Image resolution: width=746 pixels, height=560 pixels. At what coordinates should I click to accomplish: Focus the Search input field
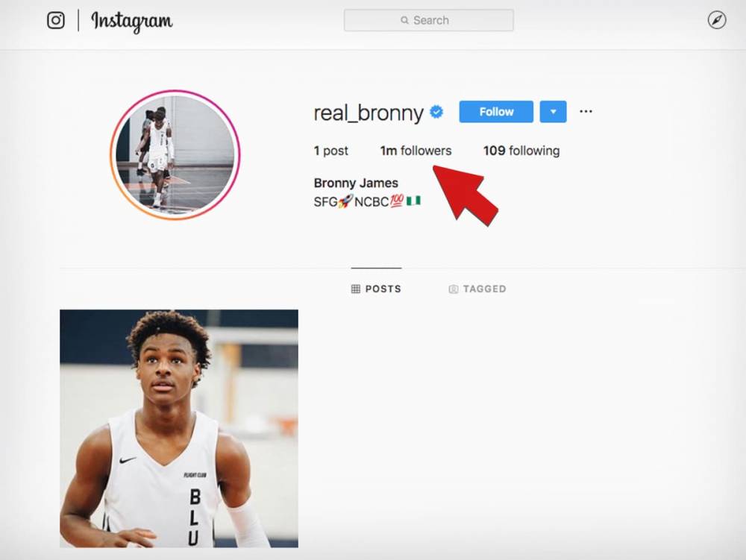coord(429,20)
